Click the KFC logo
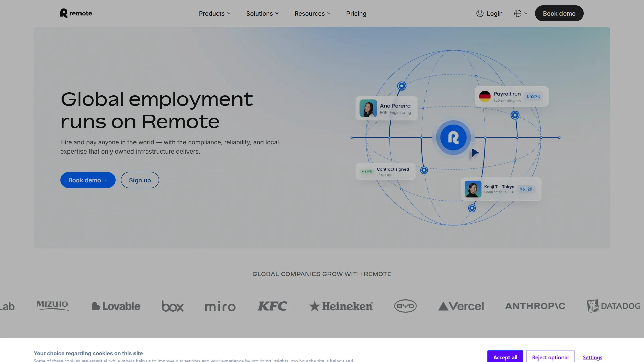Image resolution: width=644 pixels, height=362 pixels. (x=272, y=306)
